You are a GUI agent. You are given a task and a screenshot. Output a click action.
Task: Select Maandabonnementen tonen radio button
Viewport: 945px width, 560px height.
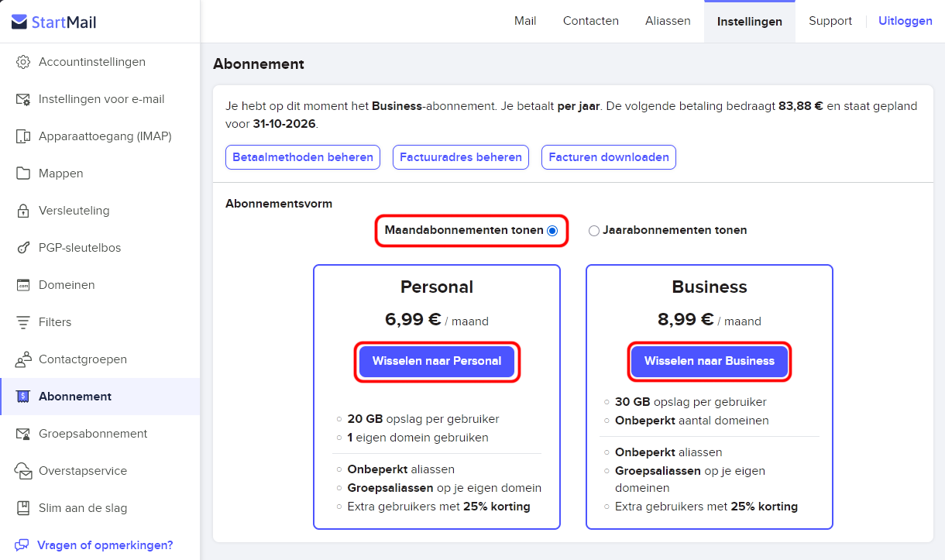click(x=552, y=231)
